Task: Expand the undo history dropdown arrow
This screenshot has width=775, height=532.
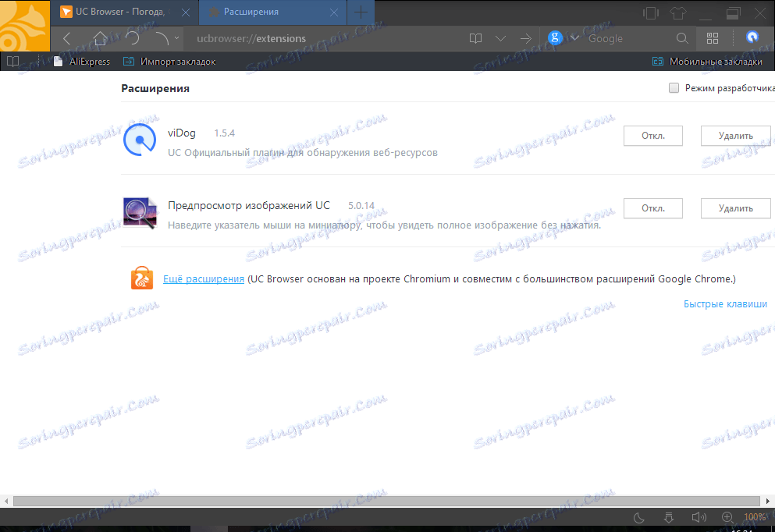Action: click(176, 37)
